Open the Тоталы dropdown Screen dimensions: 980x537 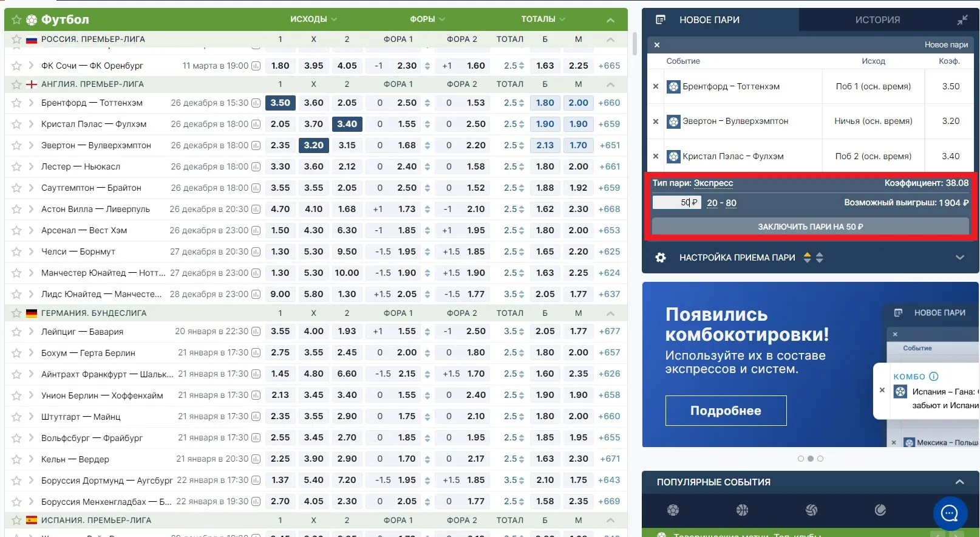pos(543,19)
